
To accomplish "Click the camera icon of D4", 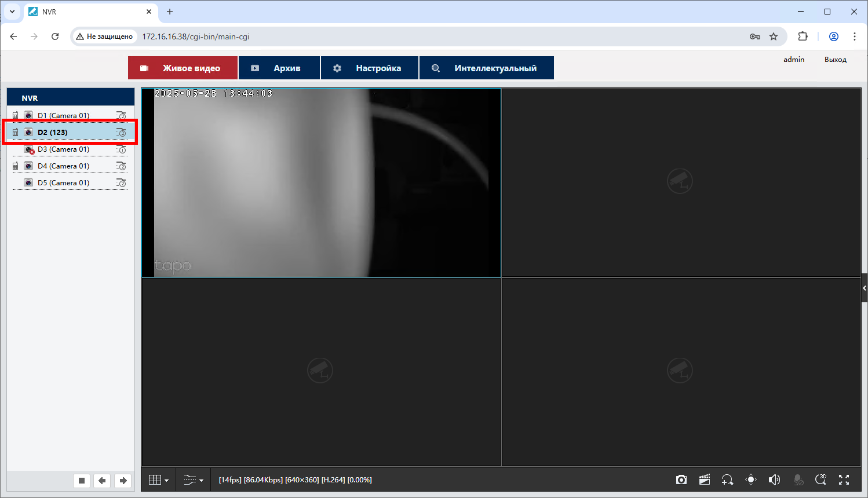I will (28, 166).
